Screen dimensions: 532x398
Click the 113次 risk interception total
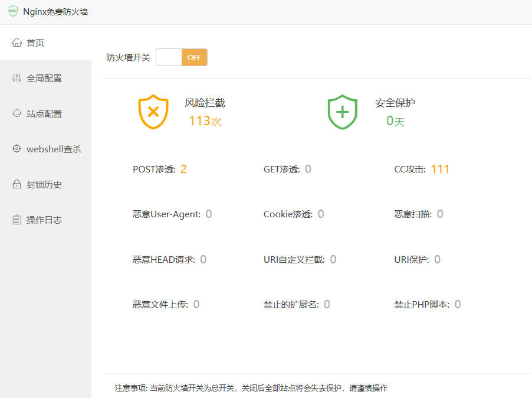coord(205,121)
